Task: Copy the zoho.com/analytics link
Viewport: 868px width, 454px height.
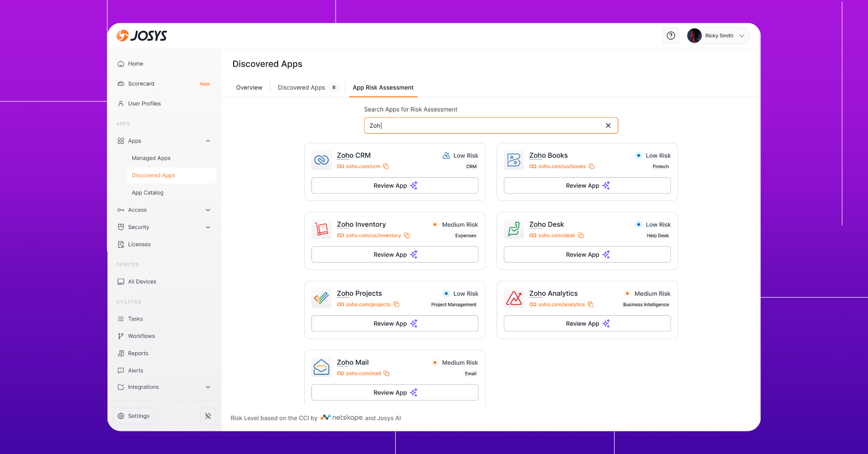Action: click(590, 305)
